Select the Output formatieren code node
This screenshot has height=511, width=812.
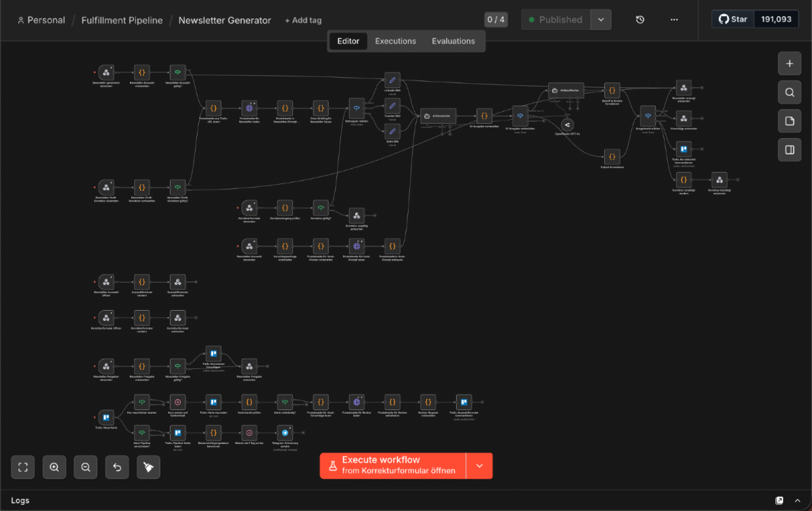pos(612,157)
